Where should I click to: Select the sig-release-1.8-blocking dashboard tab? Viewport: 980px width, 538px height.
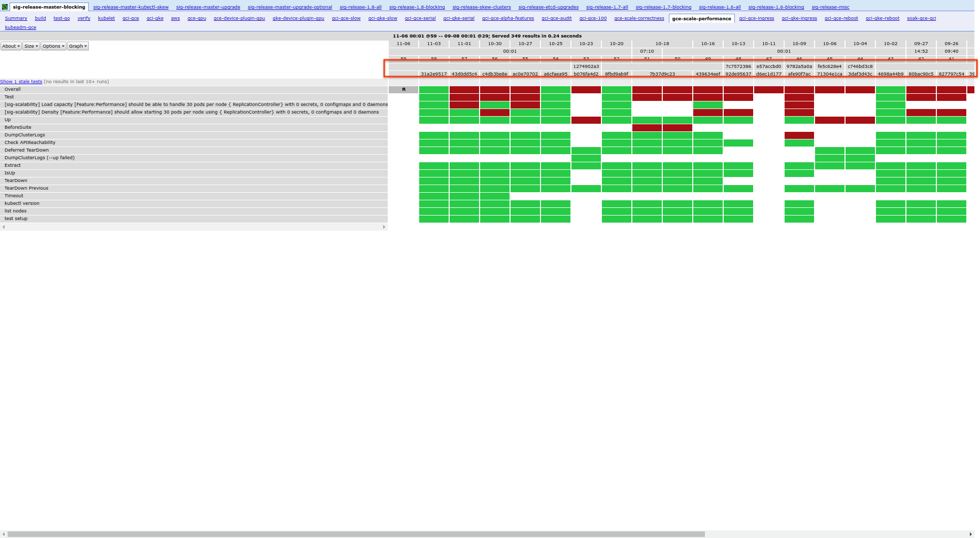click(417, 7)
